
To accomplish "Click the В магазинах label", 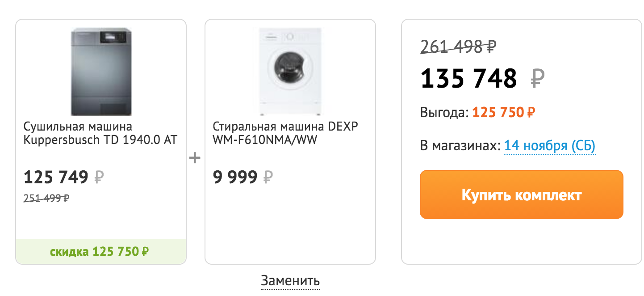I will coord(460,146).
